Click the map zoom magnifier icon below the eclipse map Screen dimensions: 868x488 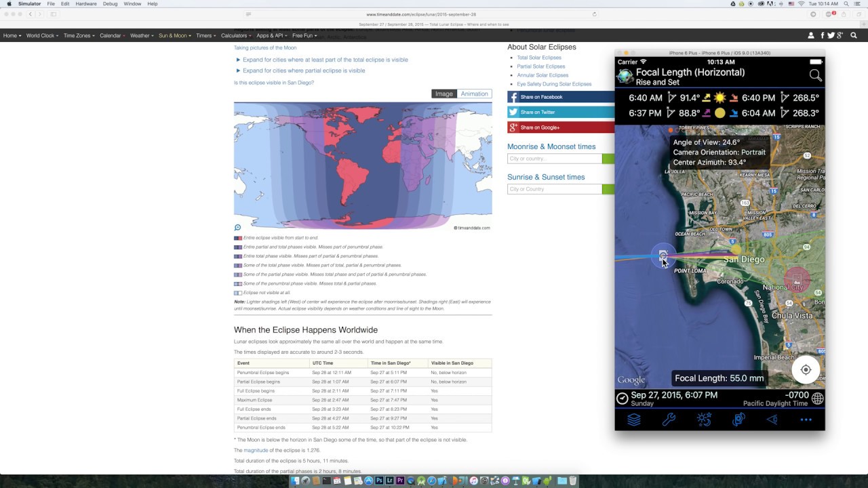237,228
